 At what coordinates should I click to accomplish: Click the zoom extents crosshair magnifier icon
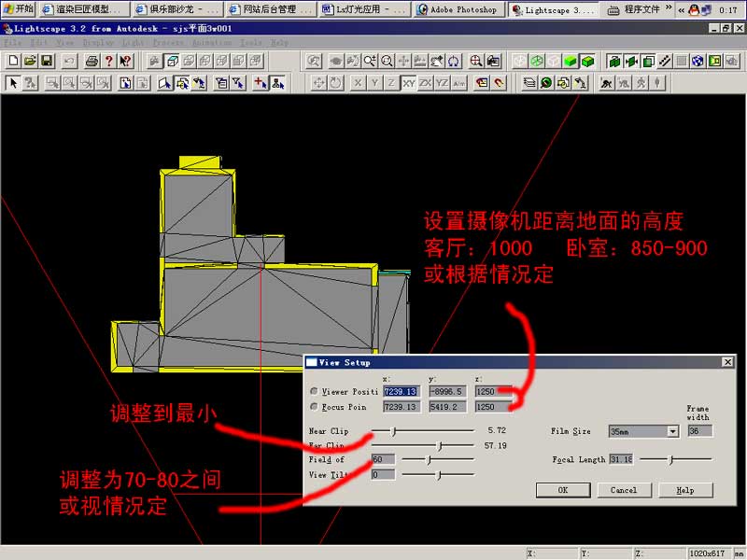point(476,61)
